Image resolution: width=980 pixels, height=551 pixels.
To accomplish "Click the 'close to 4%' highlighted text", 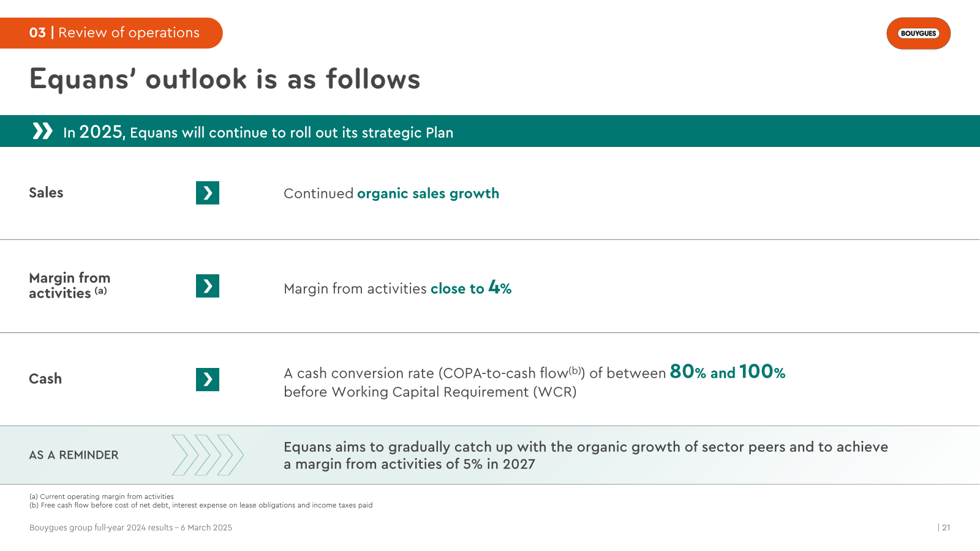I will 471,287.
